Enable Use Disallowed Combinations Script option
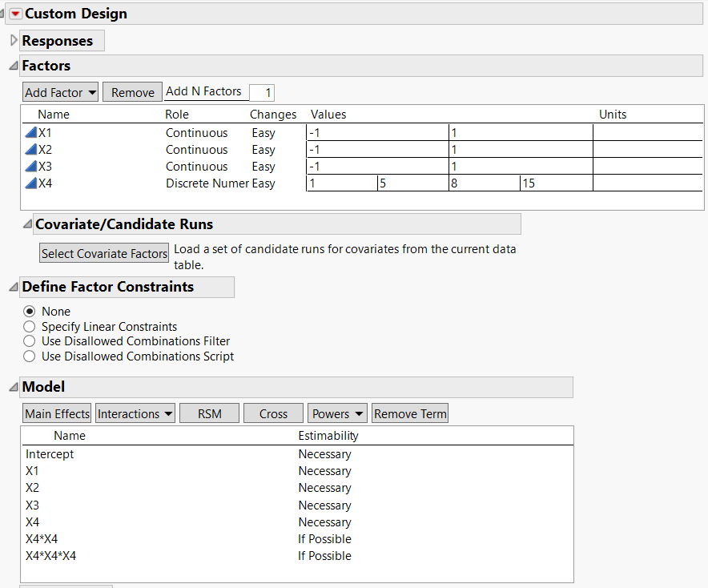The width and height of the screenshot is (708, 588). (30, 356)
